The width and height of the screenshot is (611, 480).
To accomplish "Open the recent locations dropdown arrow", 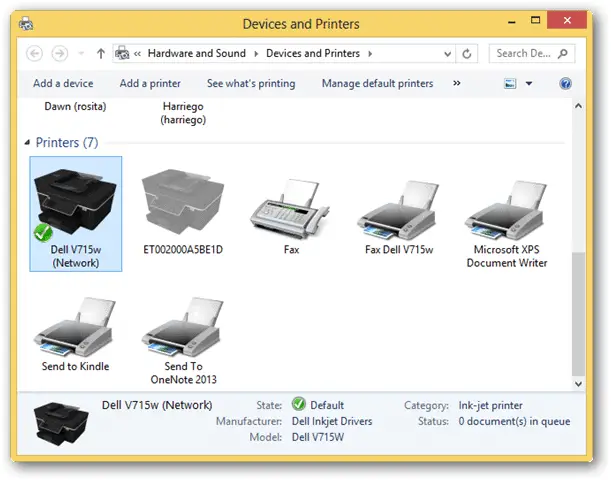I will click(x=81, y=53).
